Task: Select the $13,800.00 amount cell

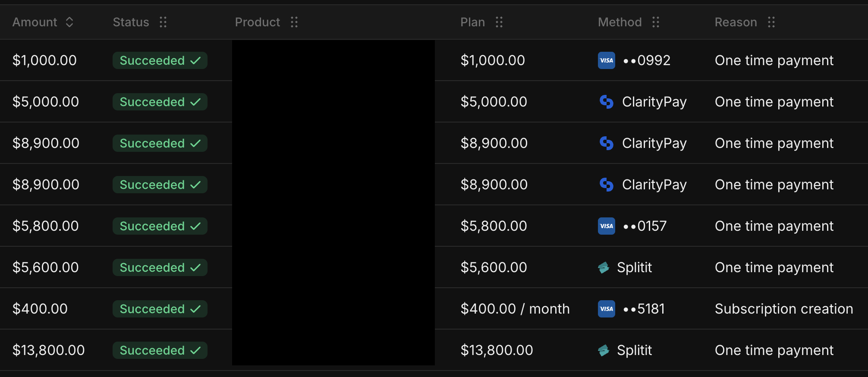Action: pyautogui.click(x=49, y=350)
